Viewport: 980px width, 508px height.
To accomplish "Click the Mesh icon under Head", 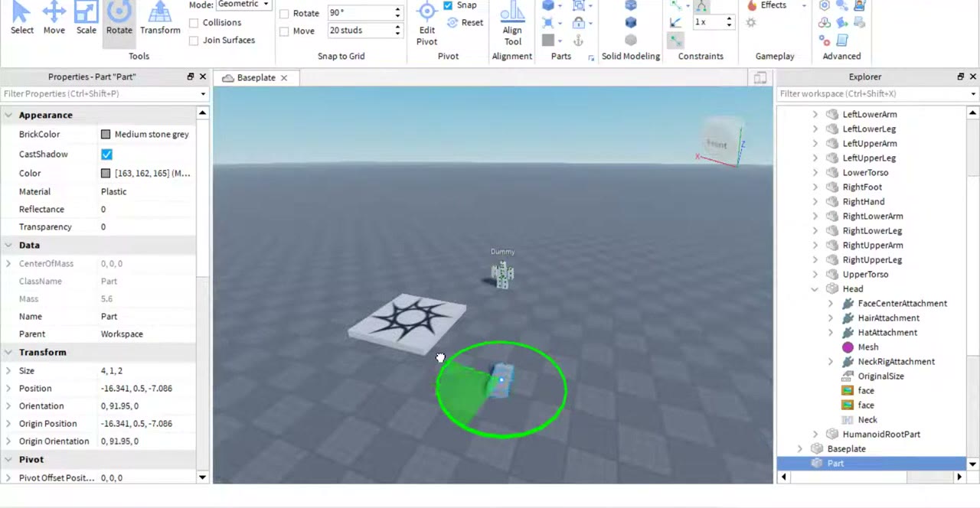I will coord(848,347).
